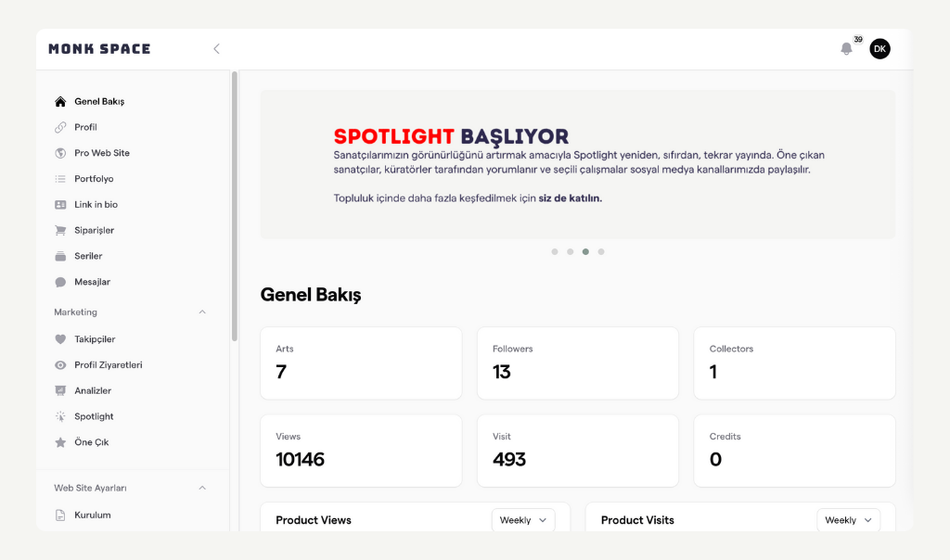Viewport: 950px width, 560px height.
Task: Select the first carousel dot
Action: pos(555,251)
